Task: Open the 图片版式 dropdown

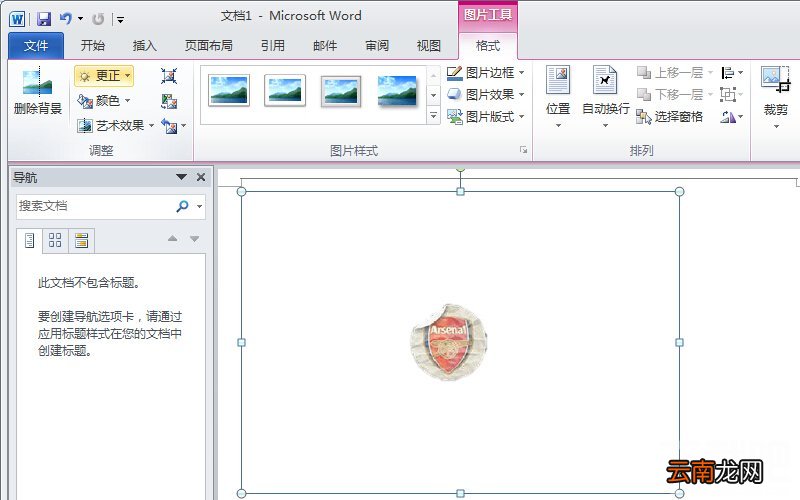Action: tap(486, 117)
